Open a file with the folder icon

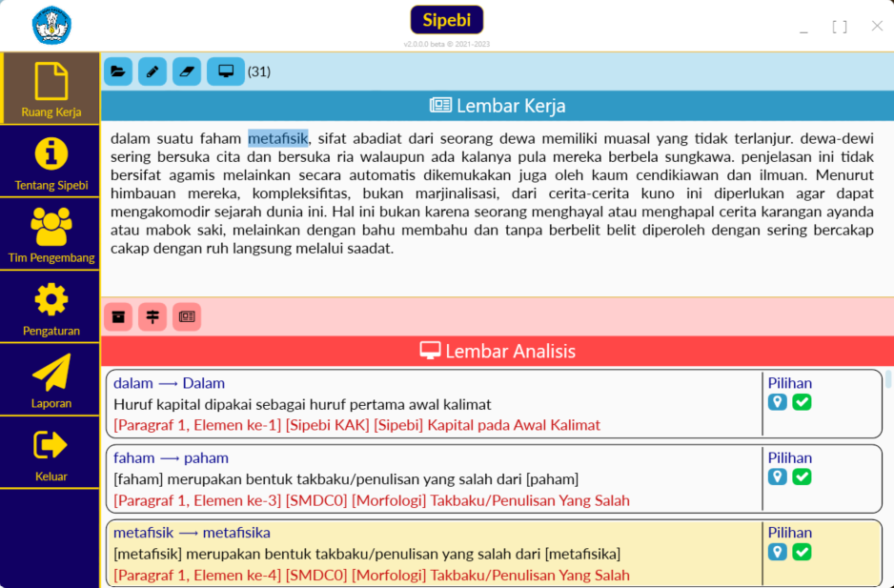[x=118, y=71]
